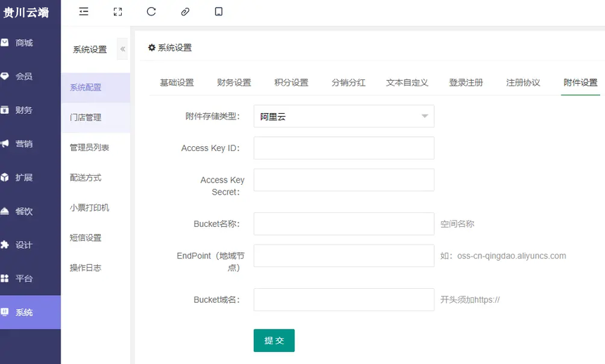Focus the Bucket名称 input field

[x=344, y=223]
